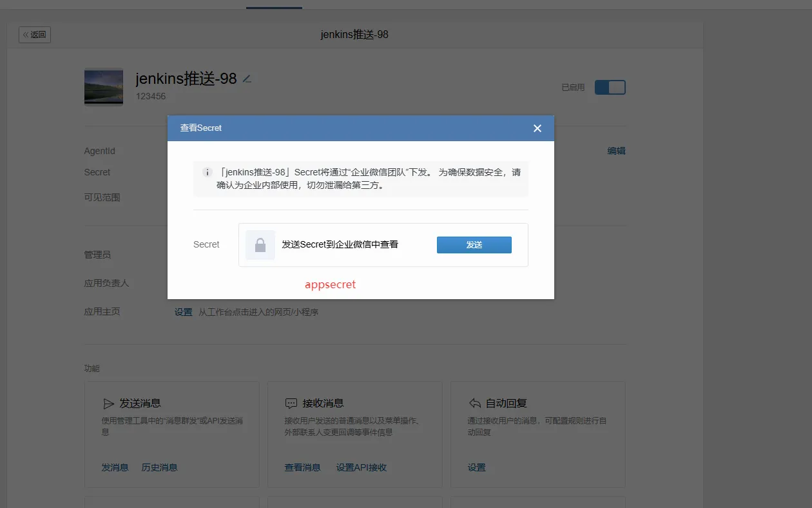Close the 查看Secret dialog
Viewport: 812px width, 508px height.
click(537, 128)
